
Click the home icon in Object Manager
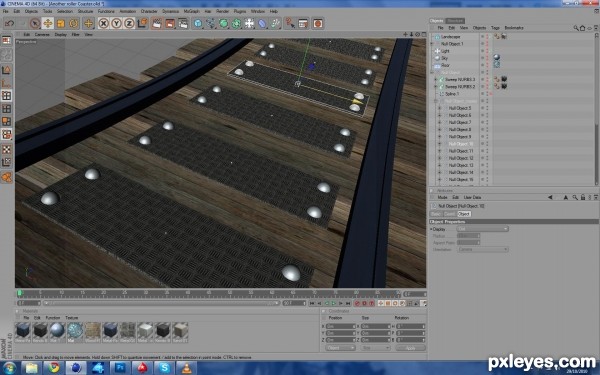(x=582, y=28)
